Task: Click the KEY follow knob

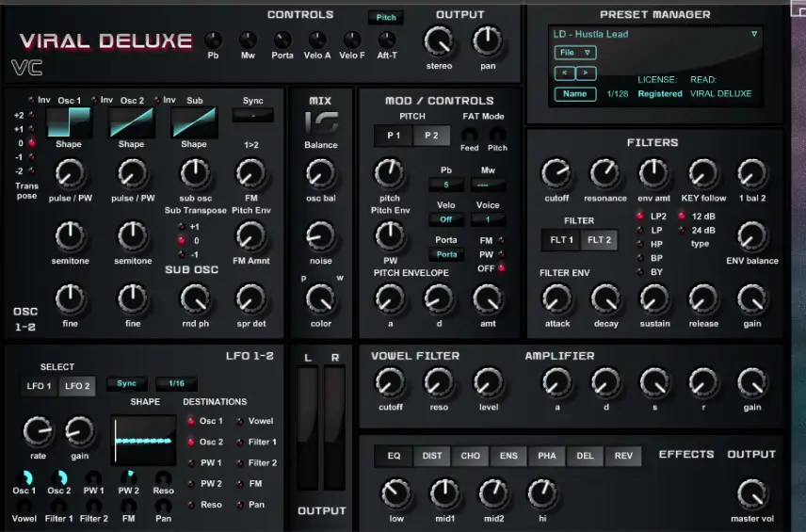Action: pyautogui.click(x=702, y=174)
